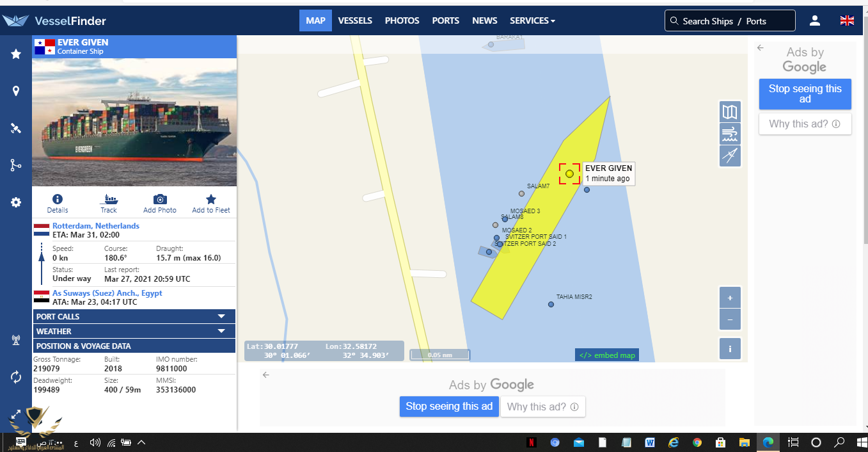
Task: Click the taskbar volume speaker icon
Action: click(95, 442)
